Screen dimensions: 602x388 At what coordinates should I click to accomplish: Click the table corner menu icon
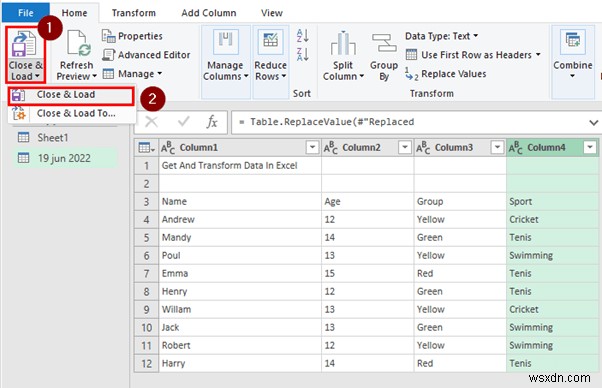(x=146, y=148)
